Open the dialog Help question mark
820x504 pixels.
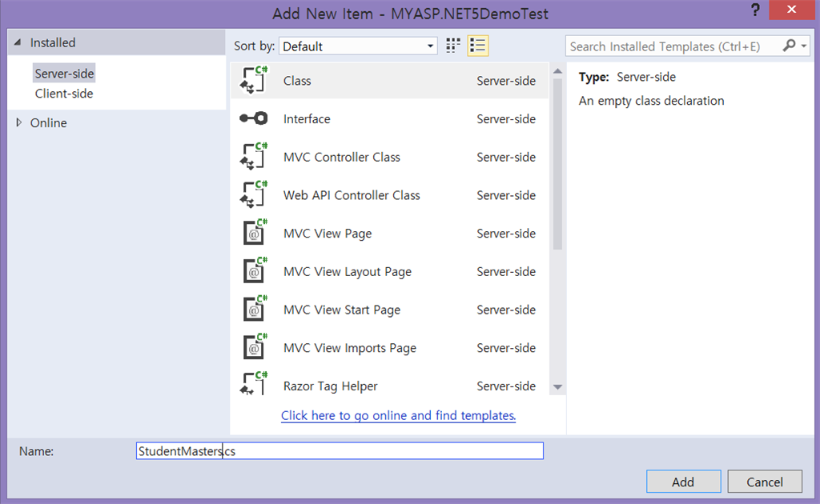coord(754,10)
